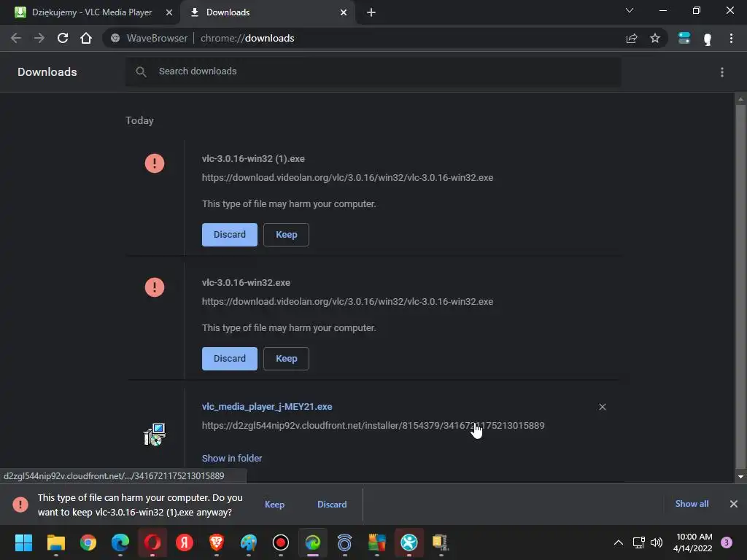Click the warning icon in the download bar

pyautogui.click(x=20, y=505)
